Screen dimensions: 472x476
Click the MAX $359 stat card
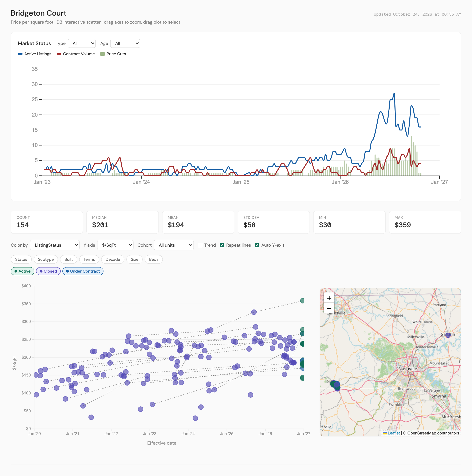pos(425,222)
